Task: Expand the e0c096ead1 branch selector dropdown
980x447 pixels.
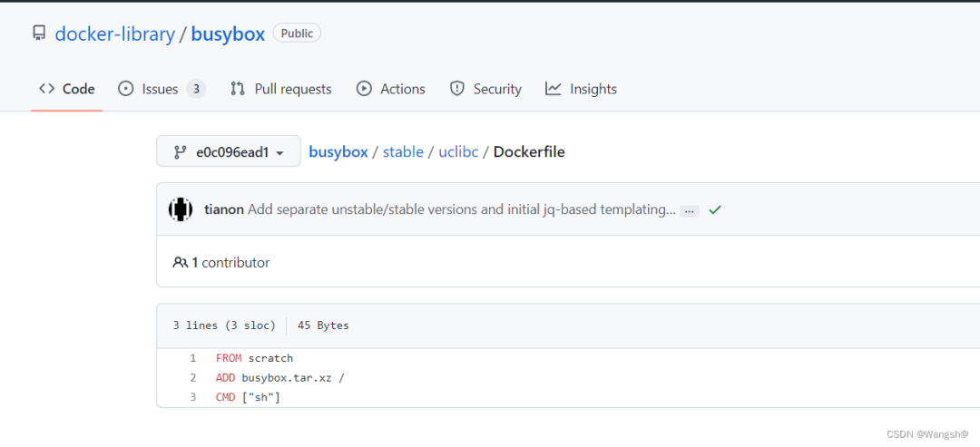Action: tap(228, 151)
